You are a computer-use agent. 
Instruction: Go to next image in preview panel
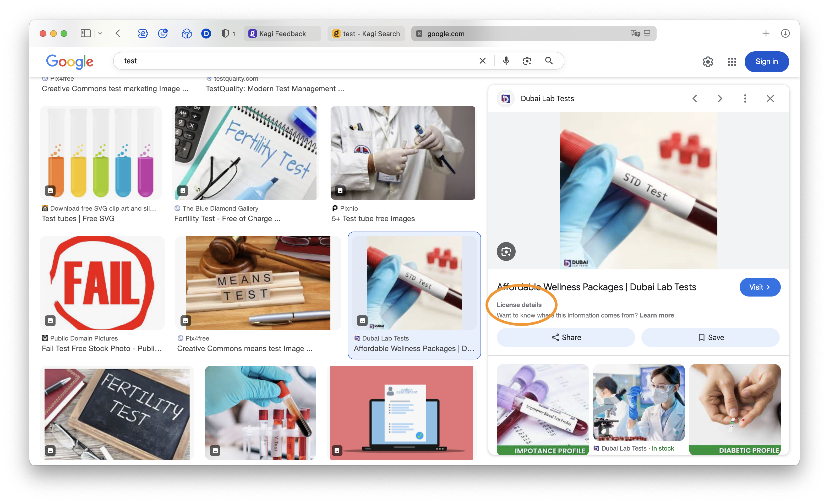pos(720,98)
